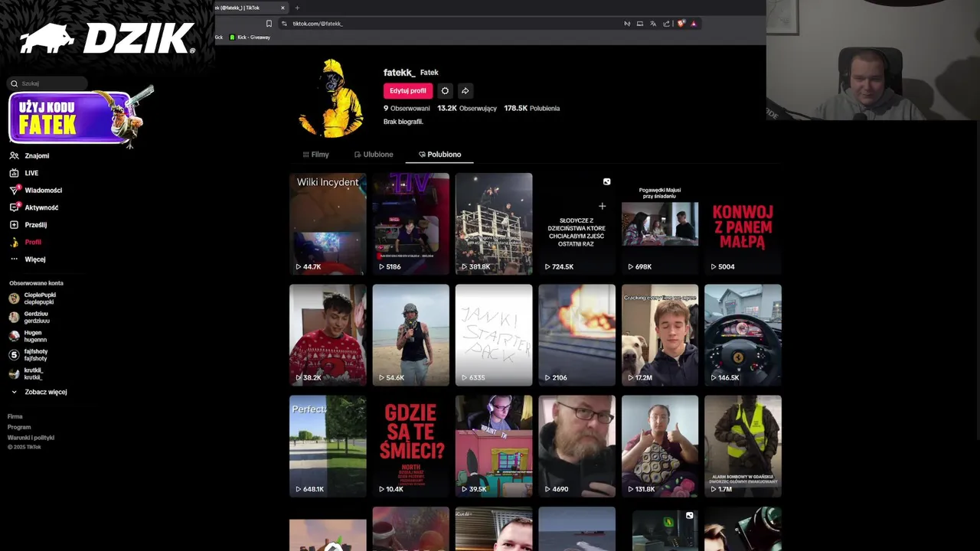This screenshot has height=551, width=980.
Task: Open the krutkii_ account avatar
Action: 14,373
